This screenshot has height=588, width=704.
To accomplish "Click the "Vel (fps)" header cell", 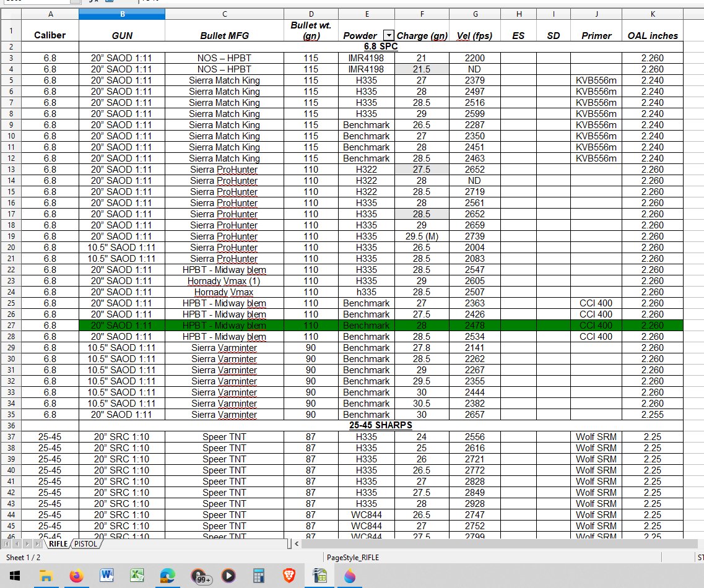I will coord(475,30).
